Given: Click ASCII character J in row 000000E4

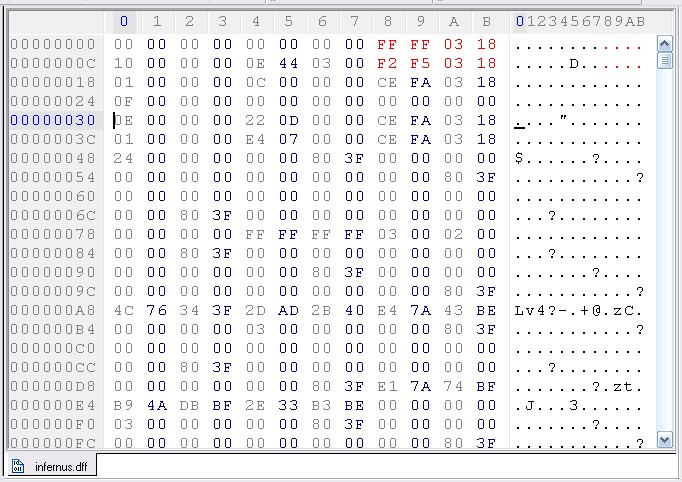Looking at the screenshot, I should click(530, 405).
